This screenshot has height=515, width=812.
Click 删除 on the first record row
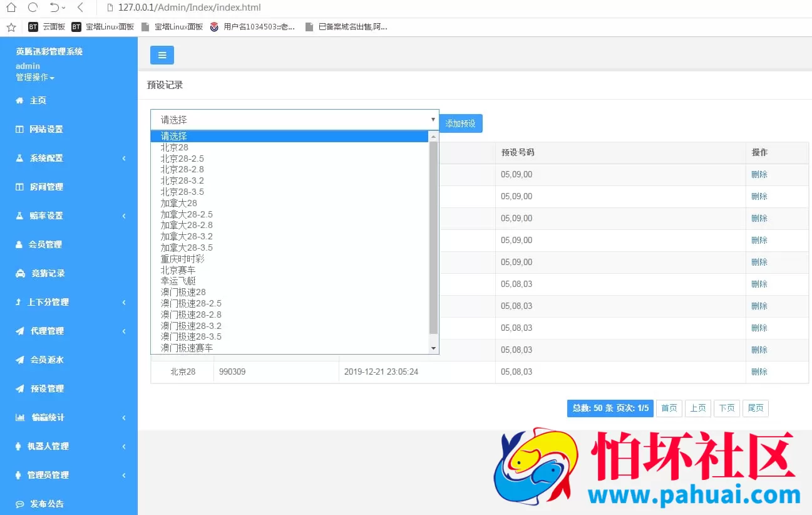(x=758, y=174)
